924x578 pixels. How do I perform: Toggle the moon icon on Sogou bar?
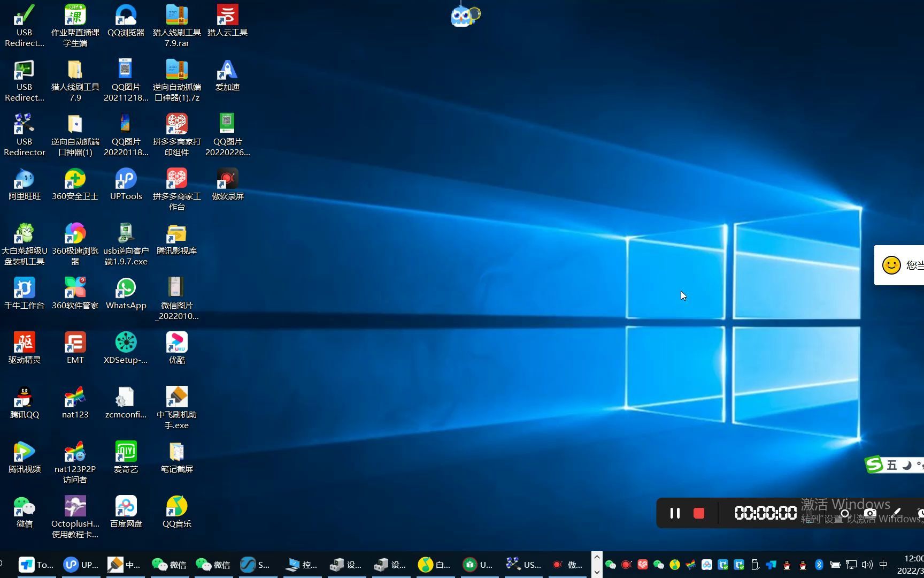pyautogui.click(x=906, y=465)
